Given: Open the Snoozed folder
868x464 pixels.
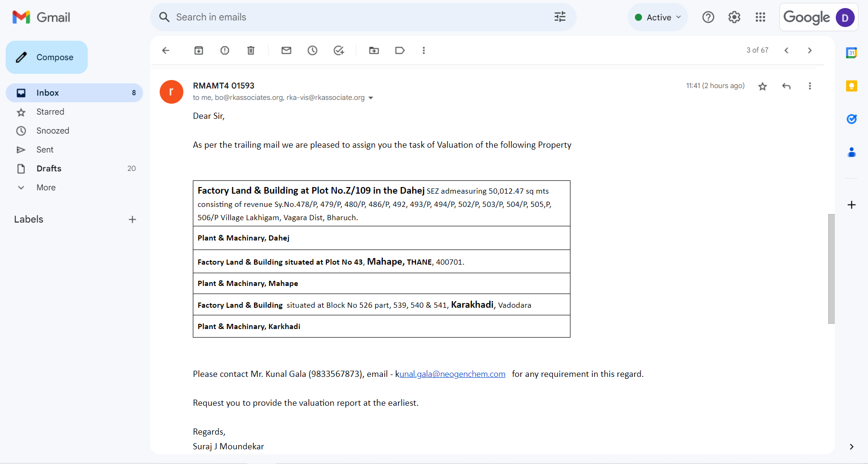Looking at the screenshot, I should point(74,131).
